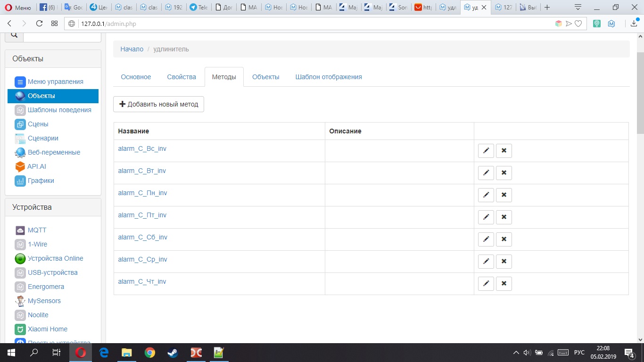
Task: Delete the alarm_C_Ср_inv method
Action: pyautogui.click(x=504, y=262)
